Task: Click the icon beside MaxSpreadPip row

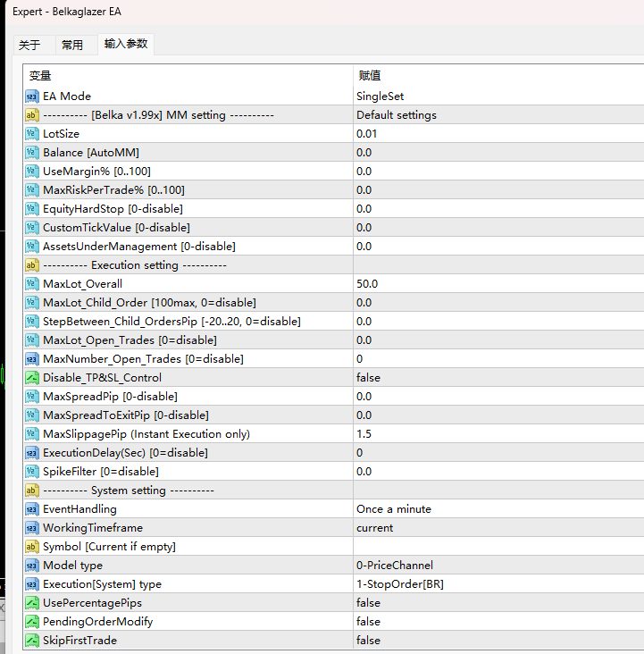Action: click(31, 397)
